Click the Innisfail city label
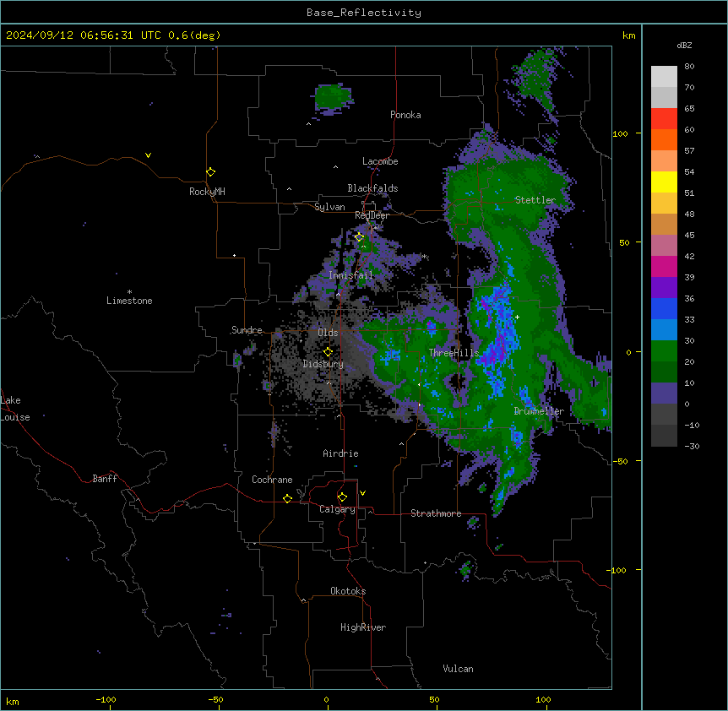Viewport: 728px width, 711px height. click(350, 275)
